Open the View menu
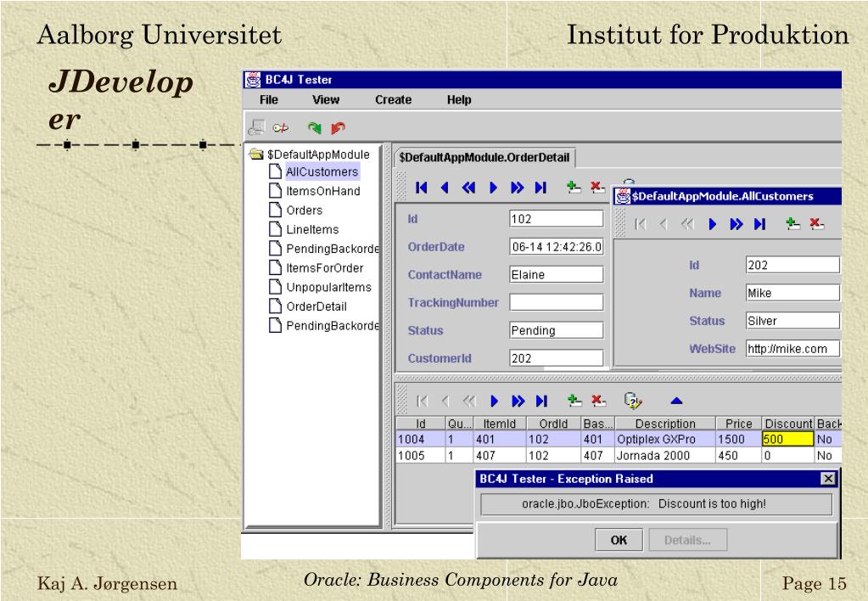Screen dimensions: 868x601 [326, 99]
